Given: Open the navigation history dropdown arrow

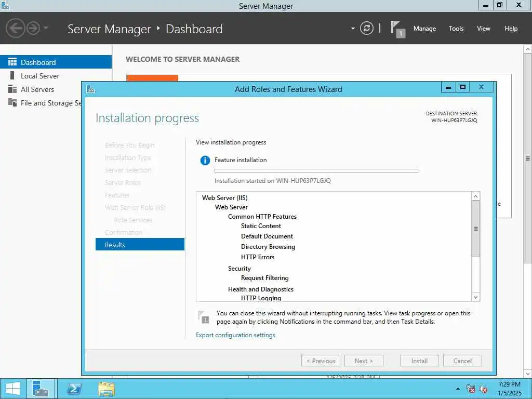Looking at the screenshot, I should 46,28.
